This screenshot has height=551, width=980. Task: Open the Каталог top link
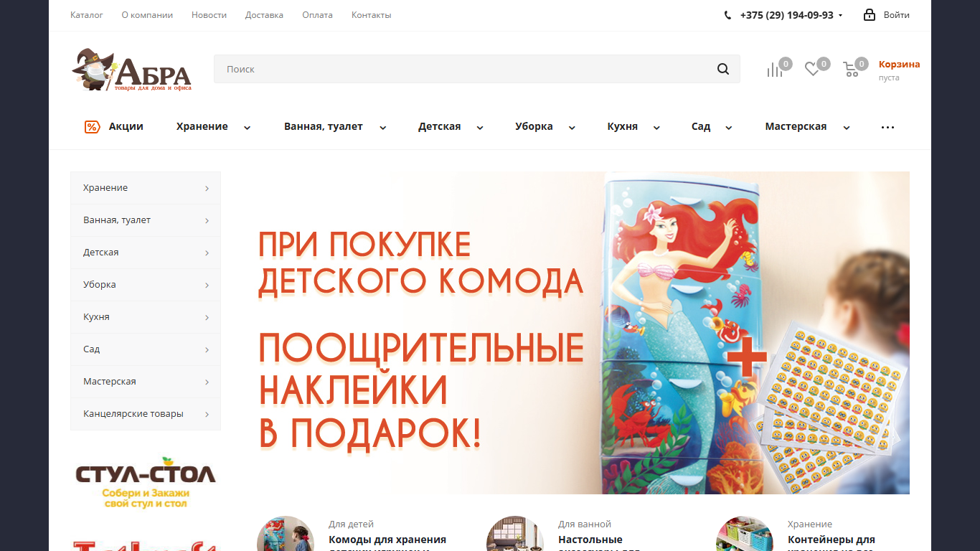pos(87,15)
